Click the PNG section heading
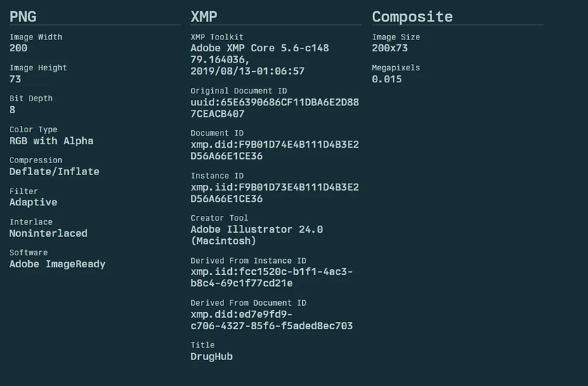The image size is (588, 386). [x=23, y=17]
